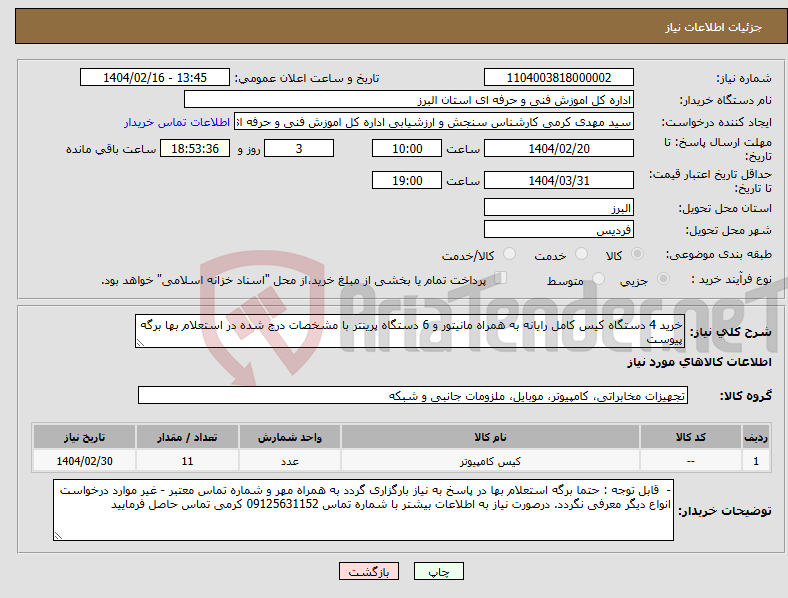Click the گروه کالا field تجهیزات مخابراتی
788x598 pixels.
pos(413,395)
